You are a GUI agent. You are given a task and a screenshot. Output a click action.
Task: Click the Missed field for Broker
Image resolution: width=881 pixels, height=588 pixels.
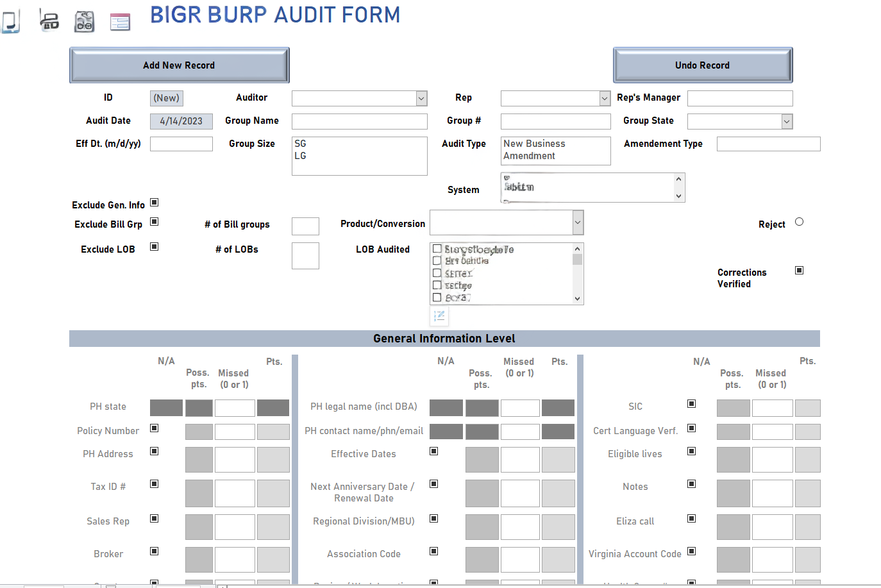click(x=235, y=560)
